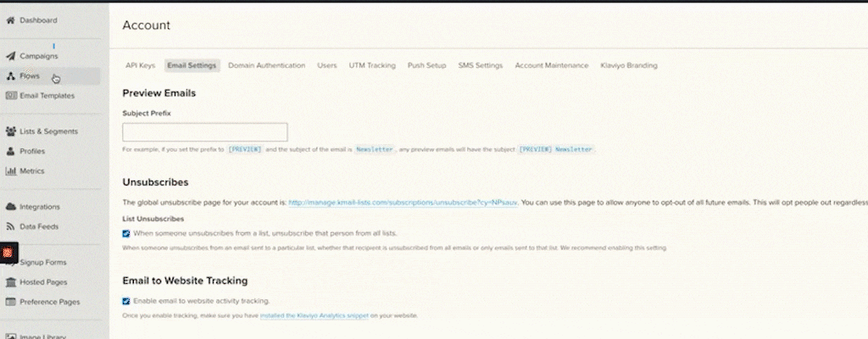Image resolution: width=868 pixels, height=339 pixels.
Task: Click the Profiles person icon
Action: coord(10,151)
